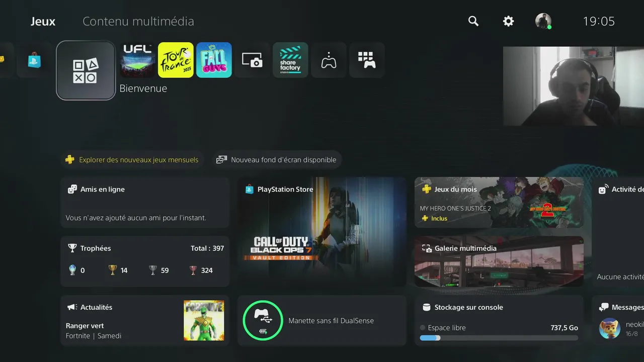Viewport: 644px width, 362px height.
Task: Click the 737,5 Go free space value
Action: coord(564,328)
